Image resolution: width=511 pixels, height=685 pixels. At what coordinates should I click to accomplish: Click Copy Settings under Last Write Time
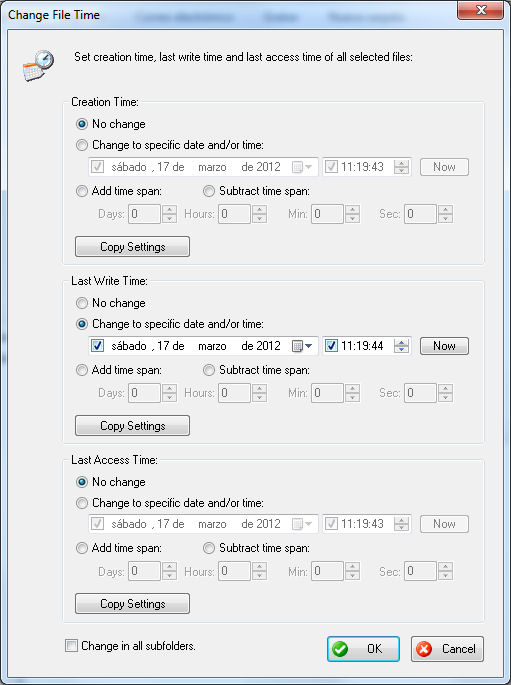(132, 426)
